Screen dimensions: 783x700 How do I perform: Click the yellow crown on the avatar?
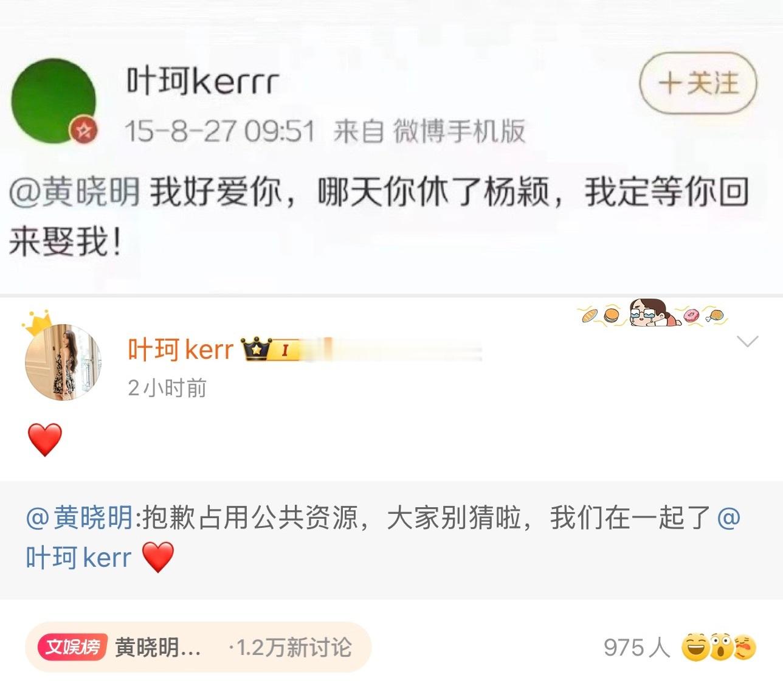(x=38, y=323)
